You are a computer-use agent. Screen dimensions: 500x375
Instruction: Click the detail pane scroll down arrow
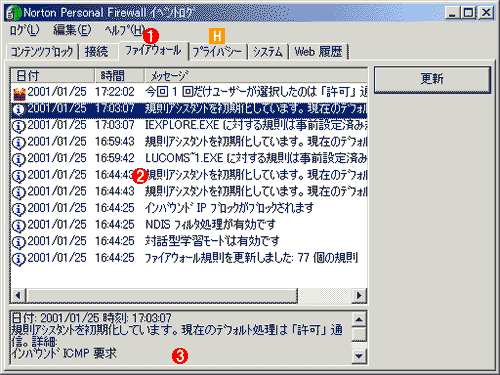coord(359,356)
